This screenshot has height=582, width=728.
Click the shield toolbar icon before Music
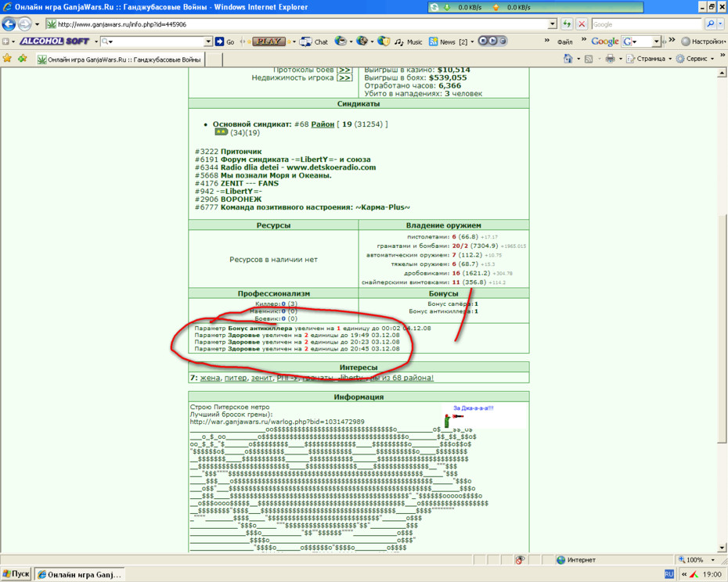pyautogui.click(x=383, y=41)
